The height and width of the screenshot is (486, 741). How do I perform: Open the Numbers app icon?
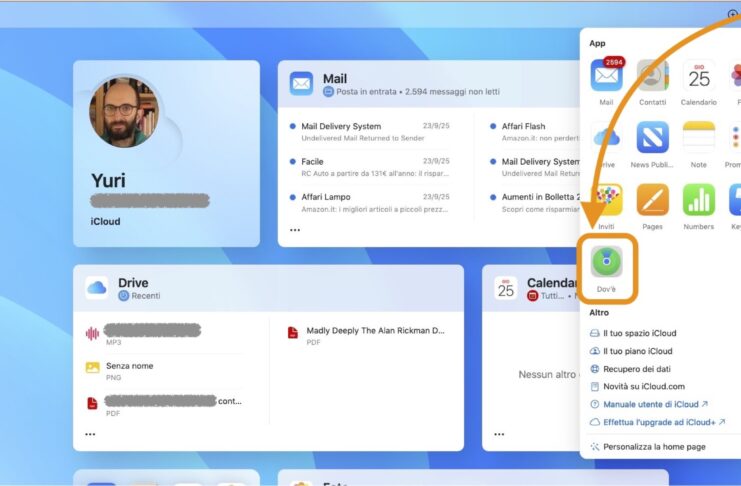point(699,200)
